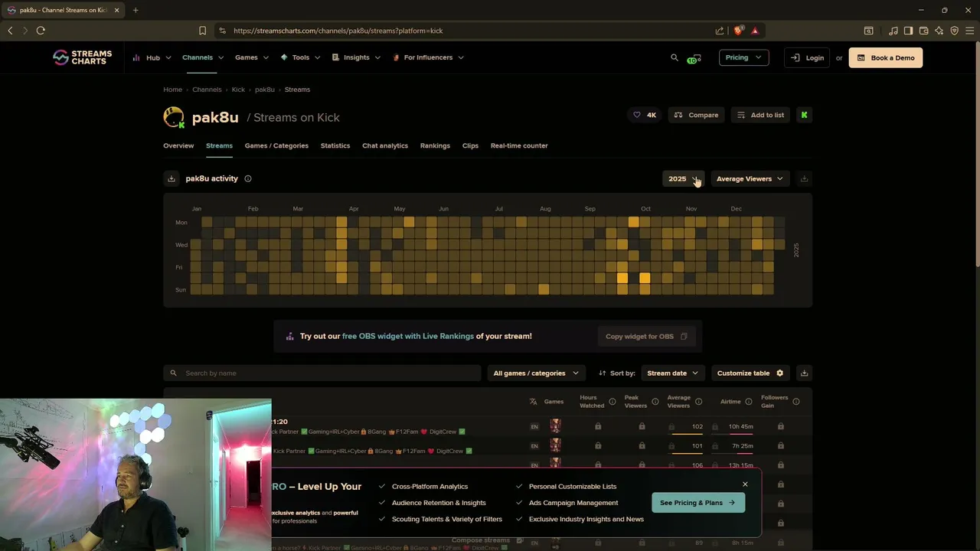Click the bookmark icon in address bar
Viewport: 980px width, 551px height.
(x=202, y=31)
